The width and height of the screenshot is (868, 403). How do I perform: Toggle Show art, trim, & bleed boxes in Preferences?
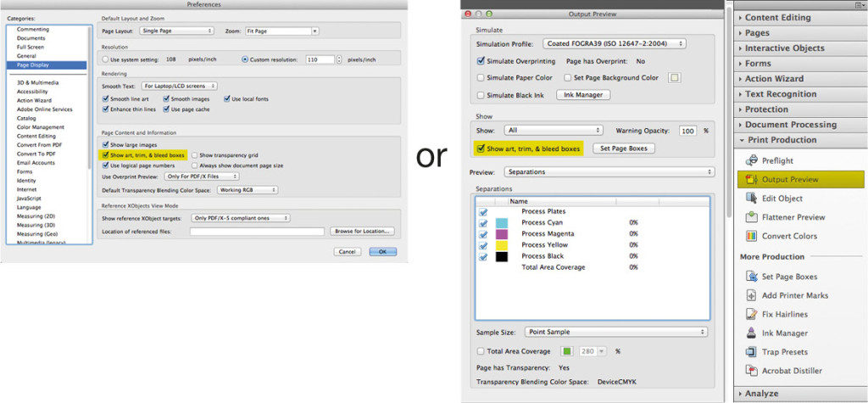click(x=106, y=155)
